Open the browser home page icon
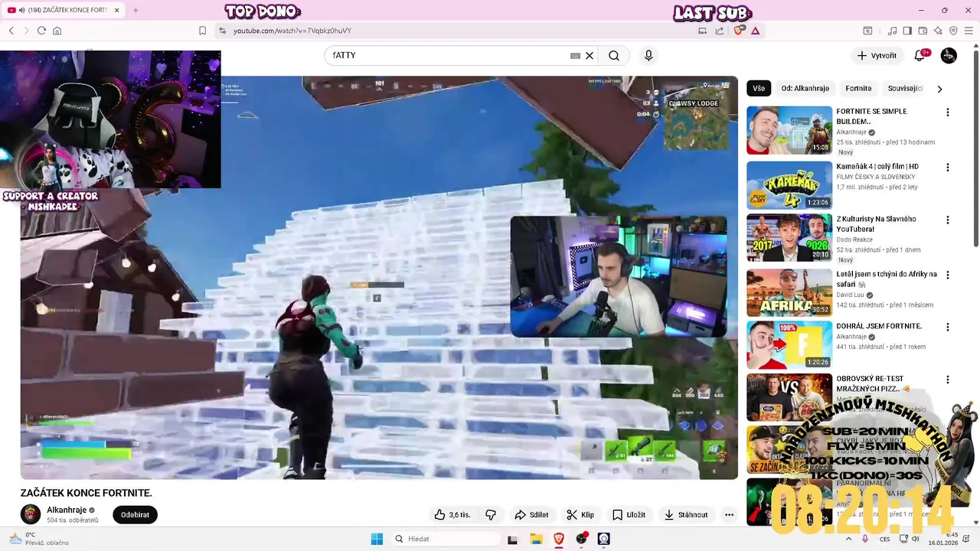Screen dimensions: 980x551 pyautogui.click(x=57, y=31)
